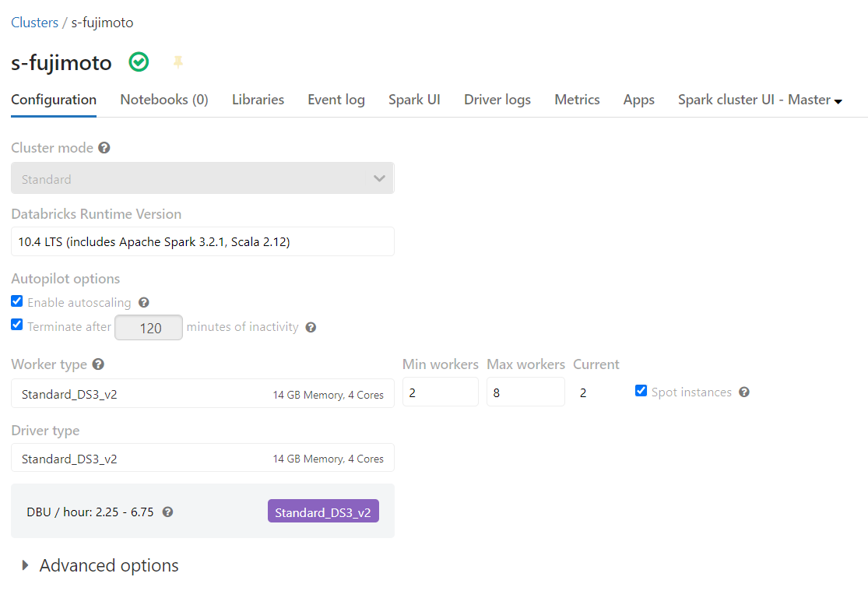
Task: Click s-fujimoto in the breadcrumb
Action: tap(103, 23)
